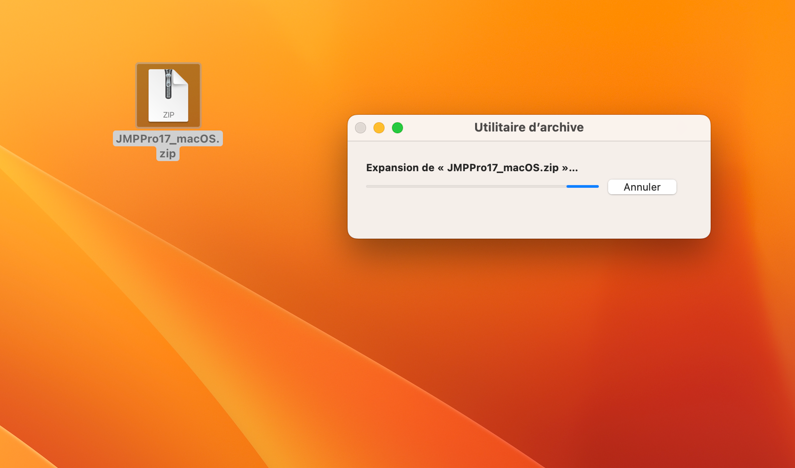The height and width of the screenshot is (468, 795).
Task: Click the expansion progress bar
Action: tap(482, 186)
